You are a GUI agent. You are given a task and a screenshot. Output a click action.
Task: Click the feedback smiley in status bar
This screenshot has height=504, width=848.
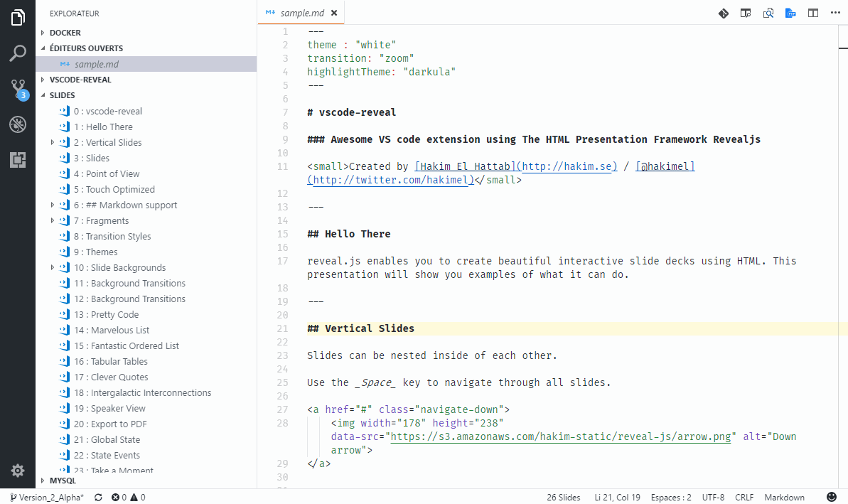[x=832, y=497]
